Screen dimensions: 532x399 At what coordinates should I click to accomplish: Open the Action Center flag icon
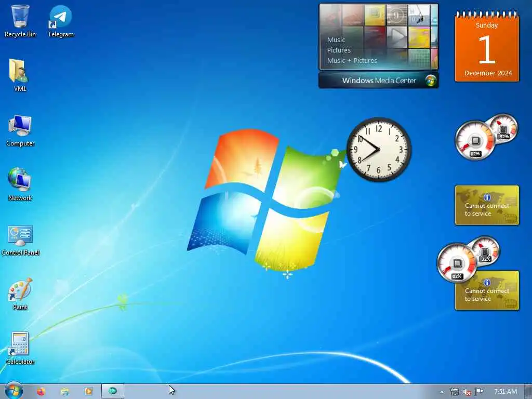[479, 392]
